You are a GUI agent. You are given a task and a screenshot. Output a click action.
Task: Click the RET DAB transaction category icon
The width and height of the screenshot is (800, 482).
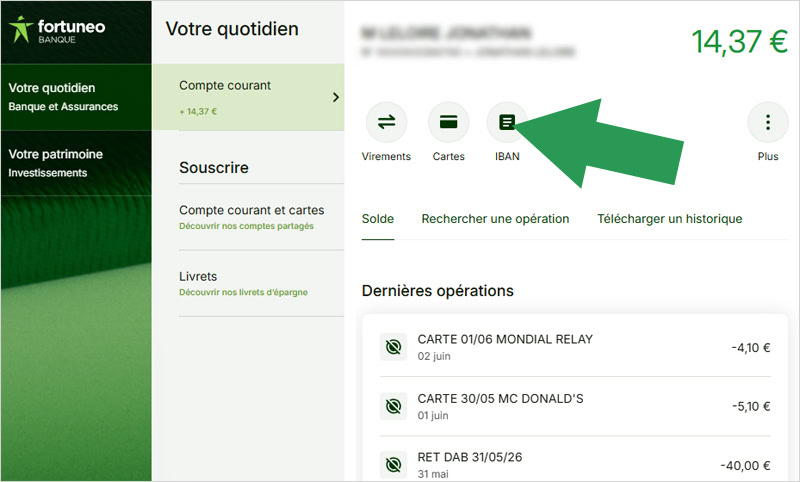point(393,465)
